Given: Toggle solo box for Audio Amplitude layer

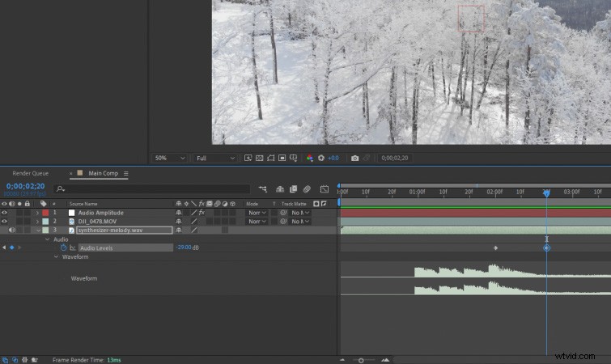Looking at the screenshot, I should [19, 213].
